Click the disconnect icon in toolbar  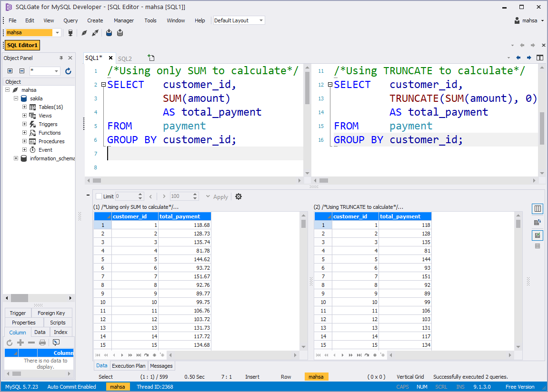(84, 32)
